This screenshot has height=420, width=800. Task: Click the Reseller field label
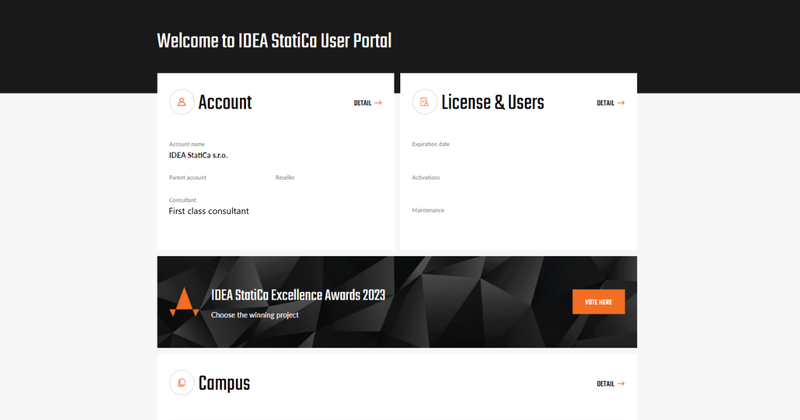(x=285, y=177)
